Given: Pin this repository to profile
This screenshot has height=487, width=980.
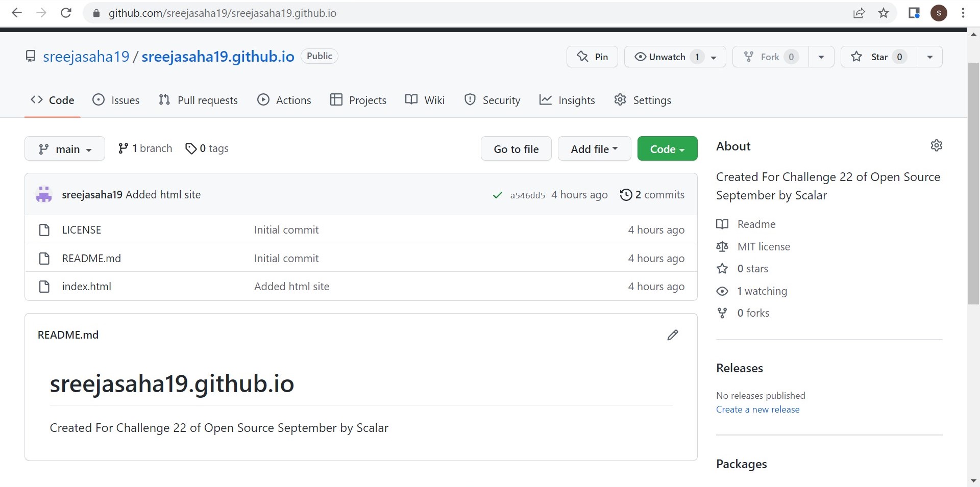Looking at the screenshot, I should click(592, 57).
